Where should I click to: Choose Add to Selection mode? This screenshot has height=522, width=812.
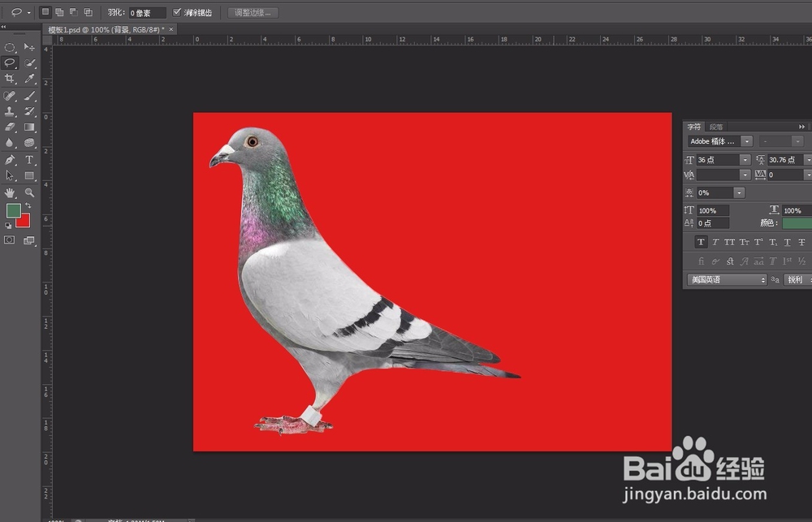point(59,12)
